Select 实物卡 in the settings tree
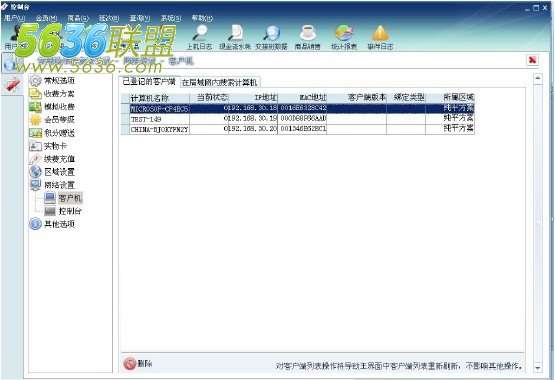Screen dimensions: 555x380 48,146
